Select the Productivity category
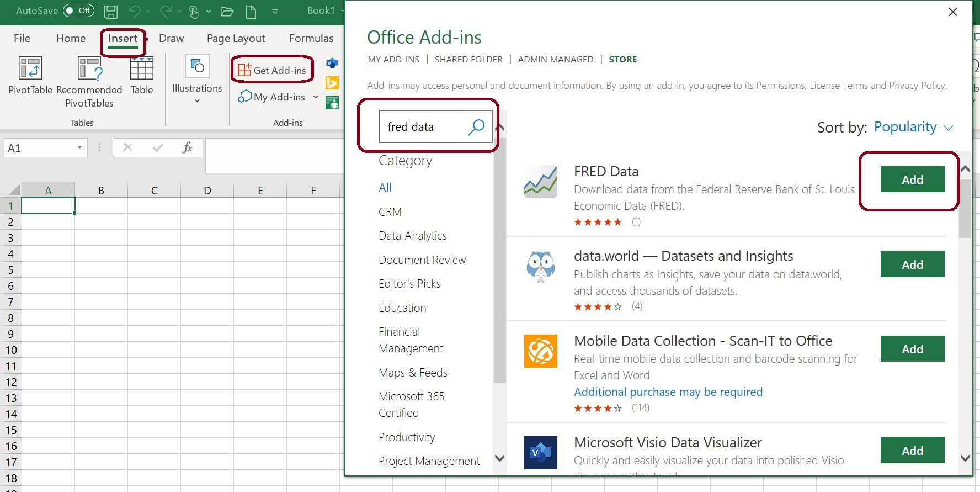This screenshot has height=492, width=980. tap(407, 437)
